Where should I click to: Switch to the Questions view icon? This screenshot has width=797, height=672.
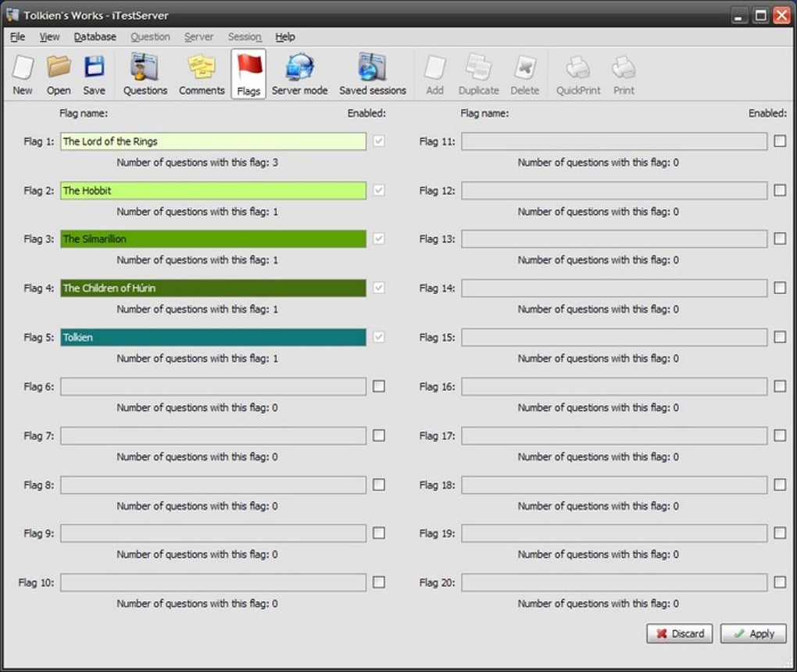[x=145, y=74]
